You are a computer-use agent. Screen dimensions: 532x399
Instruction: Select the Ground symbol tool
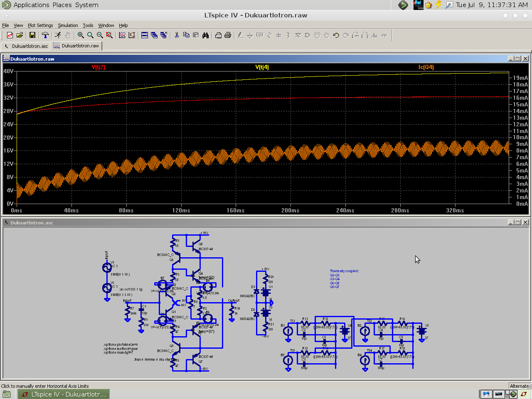pyautogui.click(x=250, y=35)
